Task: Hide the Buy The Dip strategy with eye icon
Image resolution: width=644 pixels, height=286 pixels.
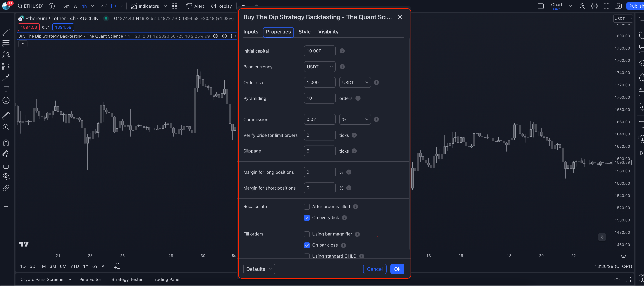Action: 215,36
